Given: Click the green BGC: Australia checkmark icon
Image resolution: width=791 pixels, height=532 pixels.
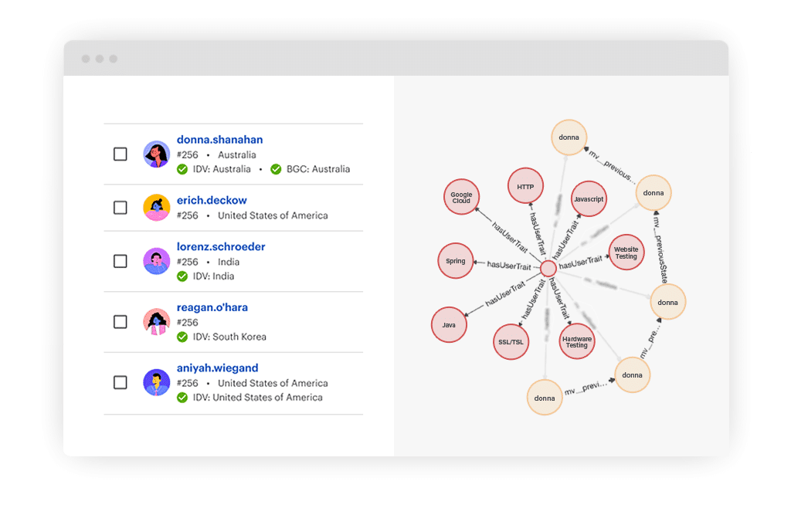Looking at the screenshot, I should [276, 169].
